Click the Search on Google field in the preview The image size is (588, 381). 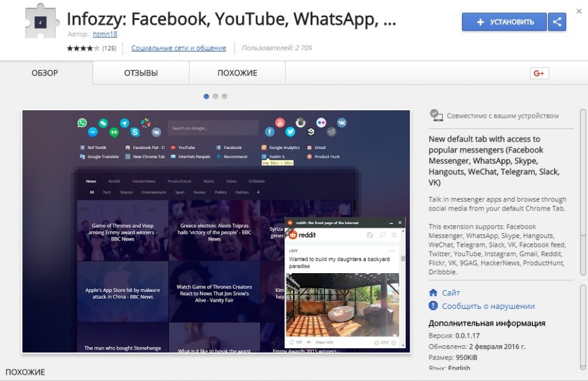(213, 128)
